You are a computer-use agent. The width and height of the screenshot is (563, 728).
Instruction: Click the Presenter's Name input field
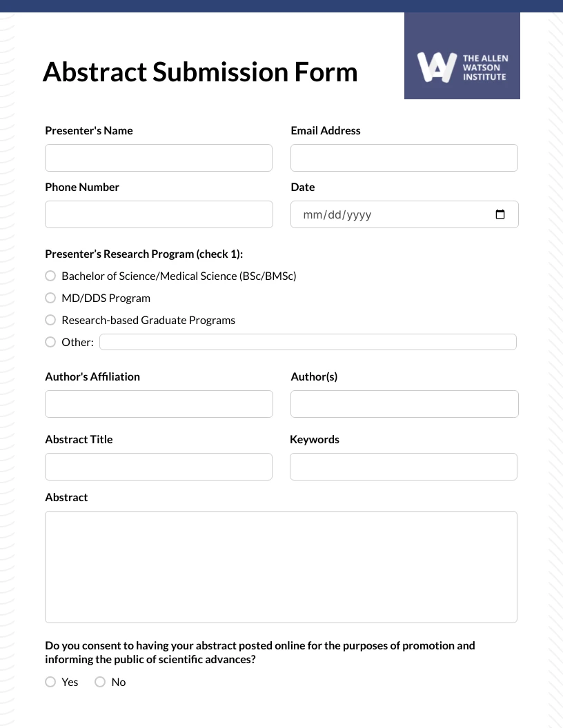pyautogui.click(x=159, y=158)
